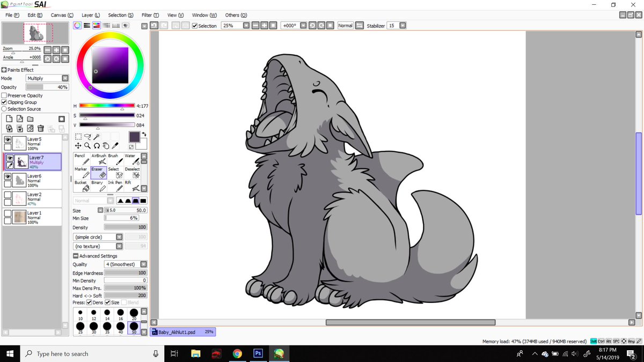This screenshot has height=362, width=644.
Task: Select the AirBrush tool
Action: 98,159
